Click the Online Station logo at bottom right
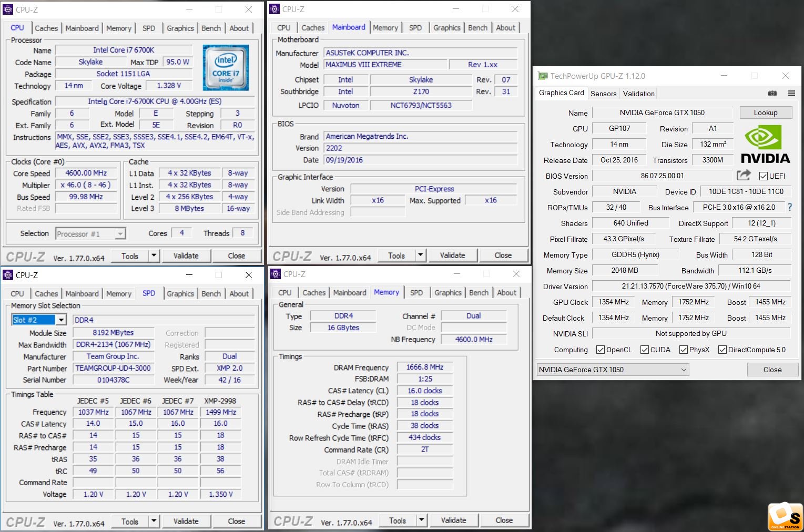Screen dimensions: 804x532 tap(785, 517)
